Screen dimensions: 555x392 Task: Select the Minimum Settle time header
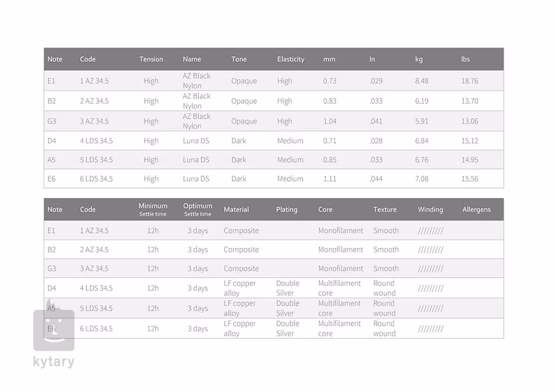click(153, 209)
